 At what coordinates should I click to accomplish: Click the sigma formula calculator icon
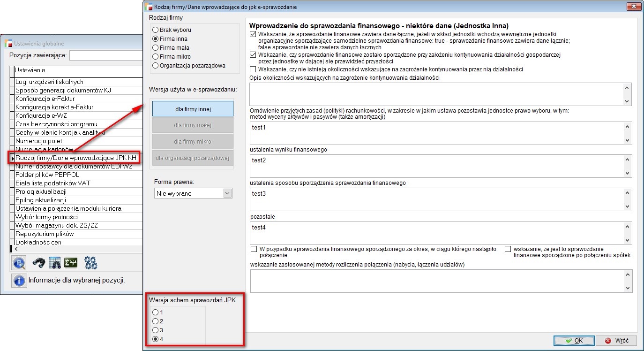(71, 263)
